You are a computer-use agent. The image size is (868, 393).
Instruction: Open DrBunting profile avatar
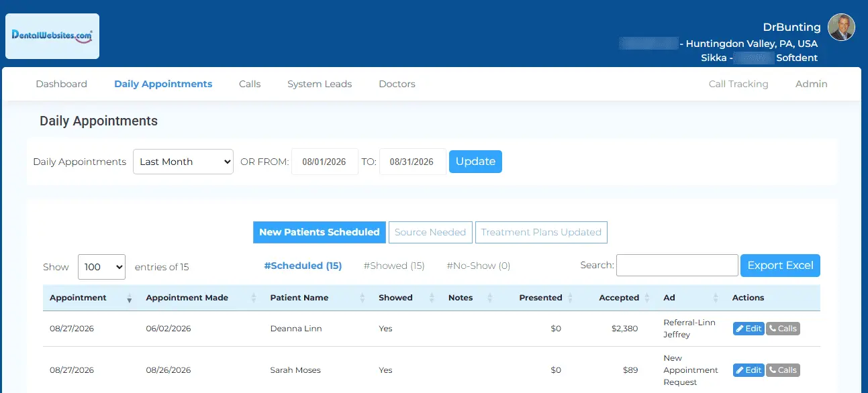click(x=841, y=27)
